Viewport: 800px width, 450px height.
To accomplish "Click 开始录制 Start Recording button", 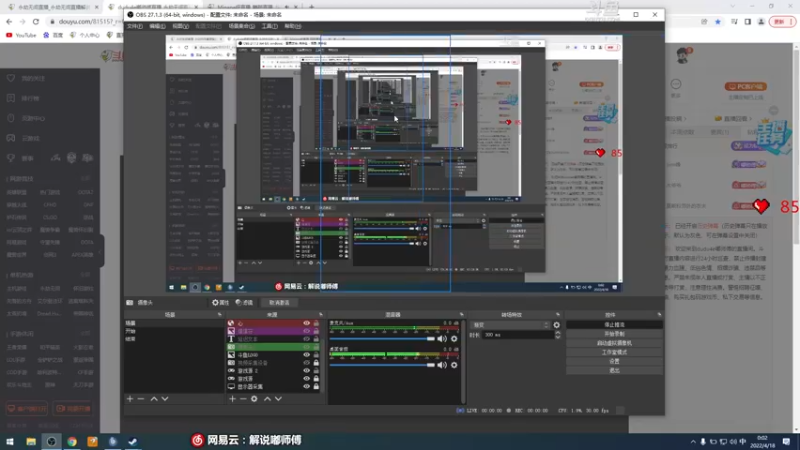I will pos(614,334).
